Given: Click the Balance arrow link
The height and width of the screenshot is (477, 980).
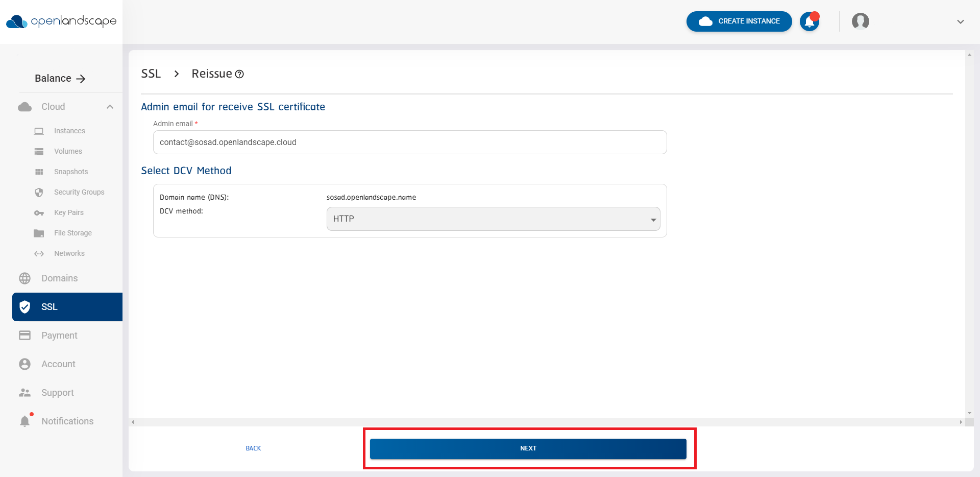Looking at the screenshot, I should pos(81,78).
